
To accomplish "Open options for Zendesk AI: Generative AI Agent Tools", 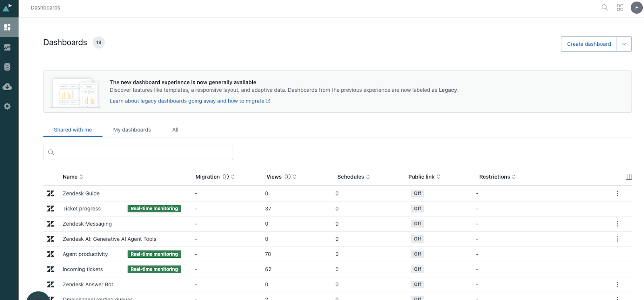I will point(617,239).
